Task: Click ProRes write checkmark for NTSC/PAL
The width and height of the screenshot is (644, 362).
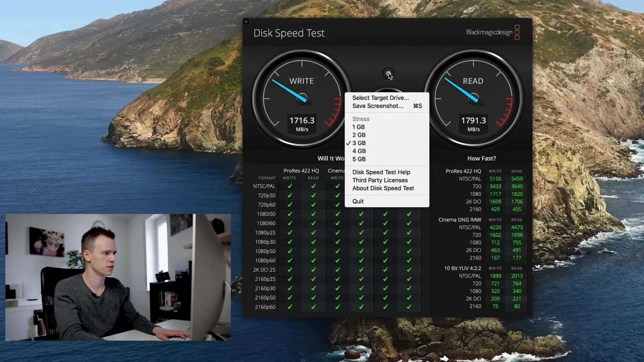Action: tap(290, 186)
